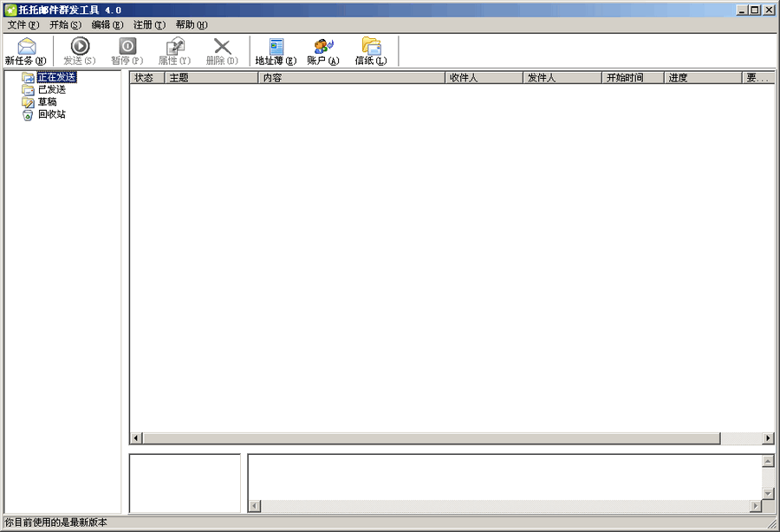Click the 删除 (Delete) X icon

222,47
